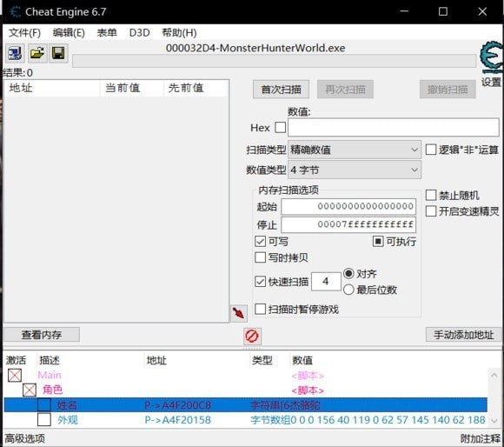Toggle the 角色 script activation box
504x447 pixels.
click(30, 390)
